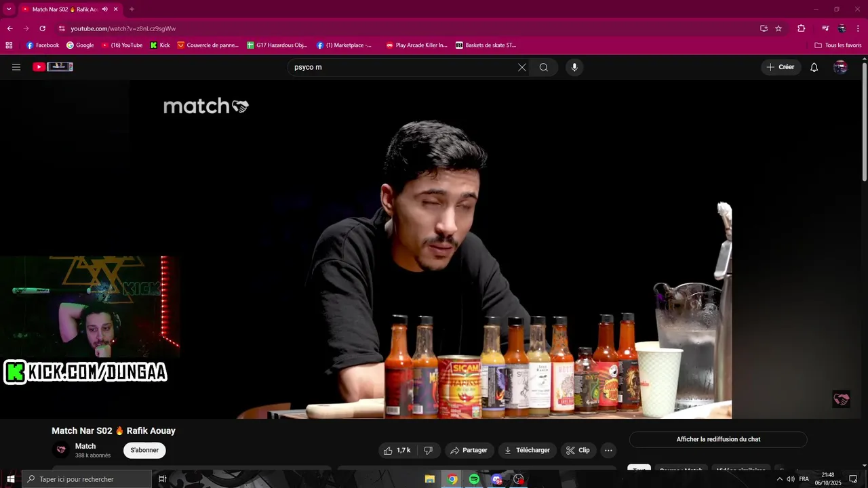Subscribe with the S'abonner button
Image resolution: width=868 pixels, height=488 pixels.
(144, 450)
